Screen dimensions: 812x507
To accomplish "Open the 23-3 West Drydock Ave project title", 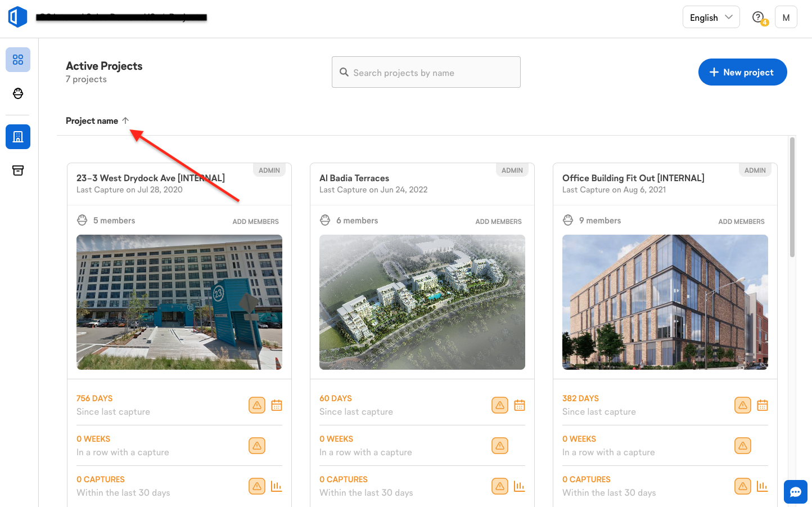I will pyautogui.click(x=151, y=178).
